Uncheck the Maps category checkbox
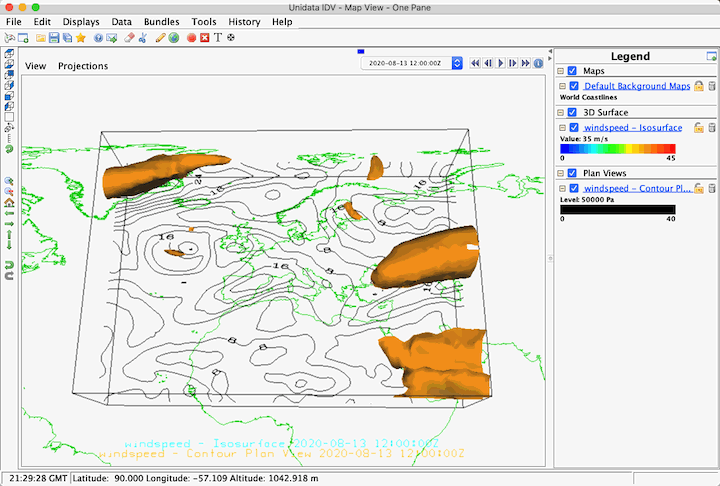Viewport: 720px width, 486px height. pos(572,71)
